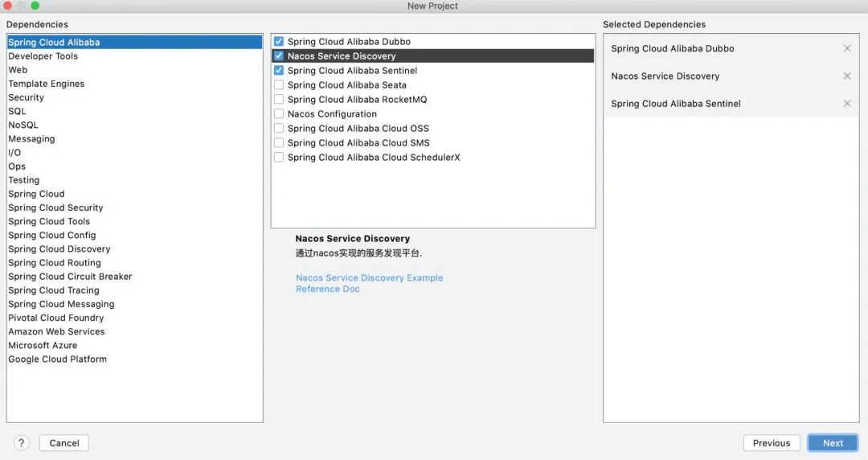
Task: Select Spring Cloud Alibaba category
Action: pyautogui.click(x=134, y=42)
